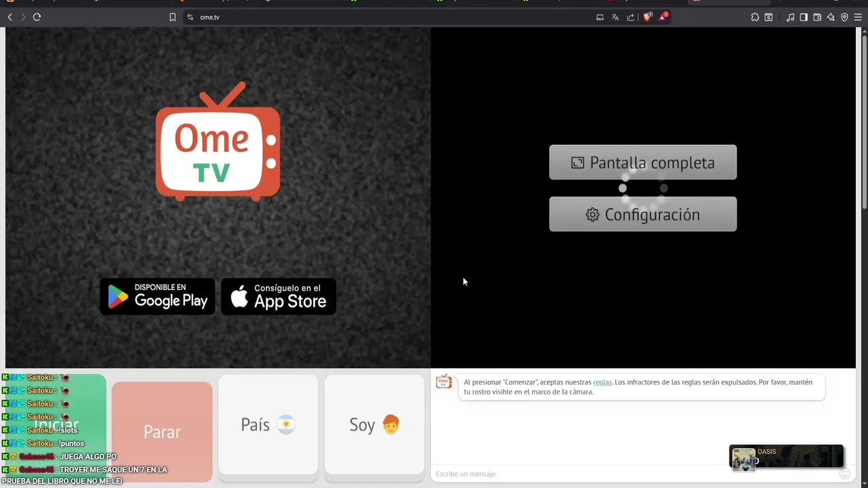868x488 pixels.
Task: Open the extensions puzzle icon
Action: coord(755,17)
